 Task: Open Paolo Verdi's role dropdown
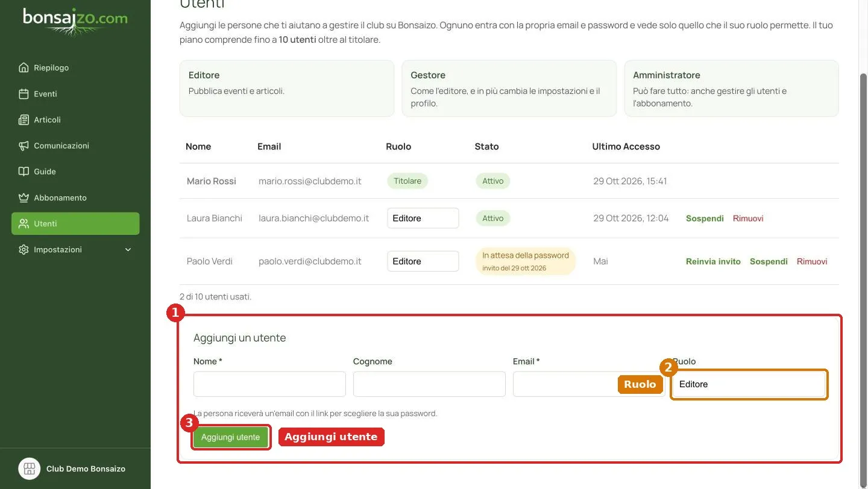(x=423, y=261)
